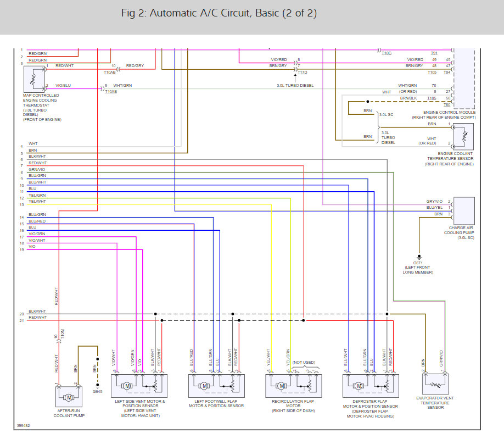Screen dimensions: 504x439
Task: Click the GRY/VIO wire label
Action: [x=434, y=201]
